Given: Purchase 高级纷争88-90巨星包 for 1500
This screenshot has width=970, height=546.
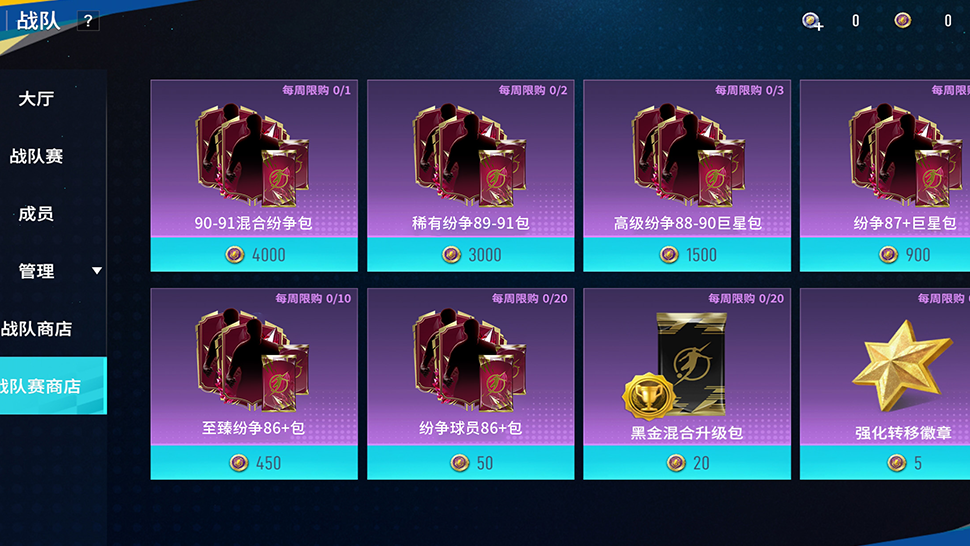Looking at the screenshot, I should coord(687,254).
